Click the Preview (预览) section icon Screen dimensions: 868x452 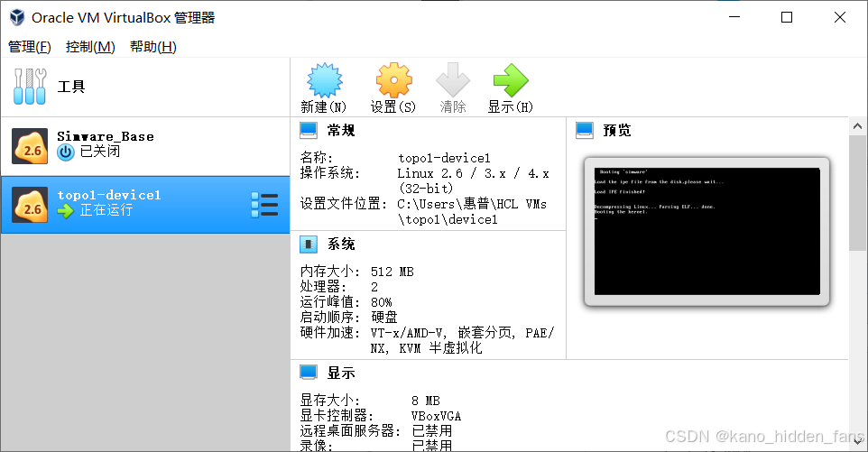(585, 130)
